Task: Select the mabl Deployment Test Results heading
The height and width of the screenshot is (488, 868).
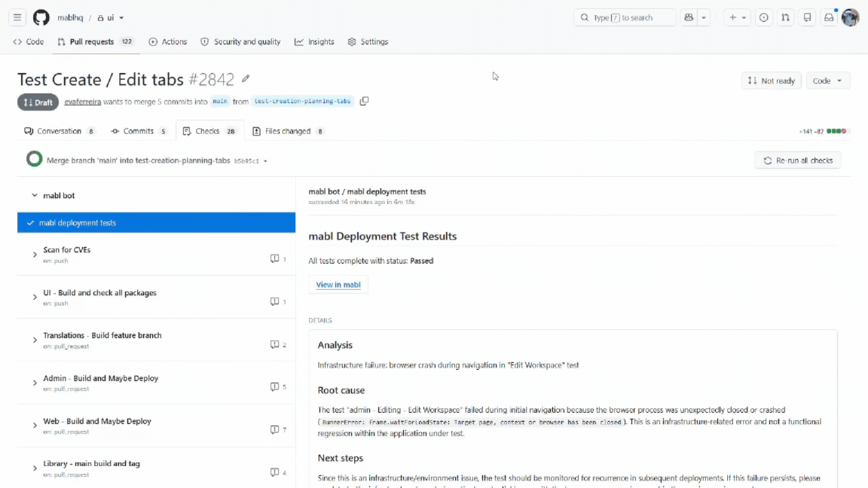Action: click(x=383, y=236)
